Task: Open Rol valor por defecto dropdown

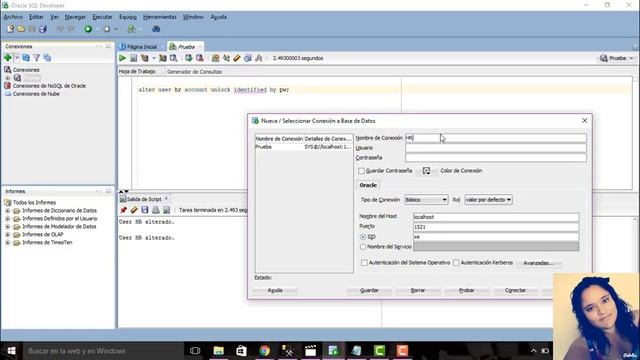Action: 488,200
